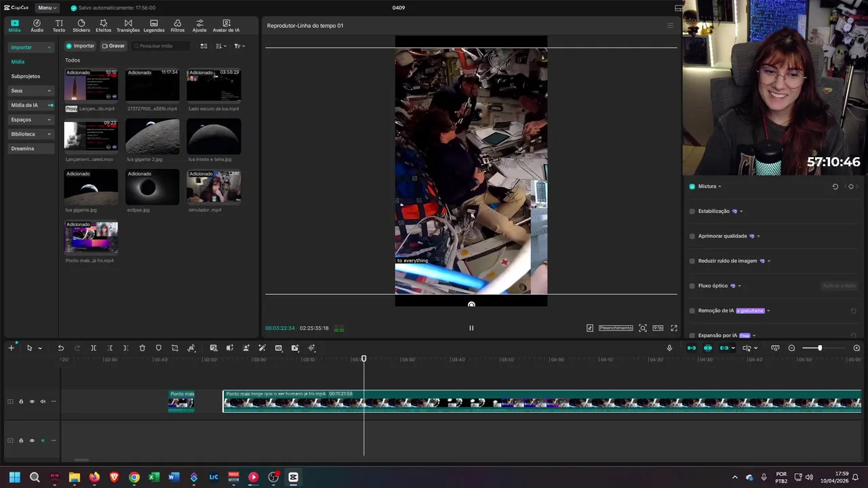
Task: Select the lua gigante 2.jpg thumbnail
Action: pos(153,136)
